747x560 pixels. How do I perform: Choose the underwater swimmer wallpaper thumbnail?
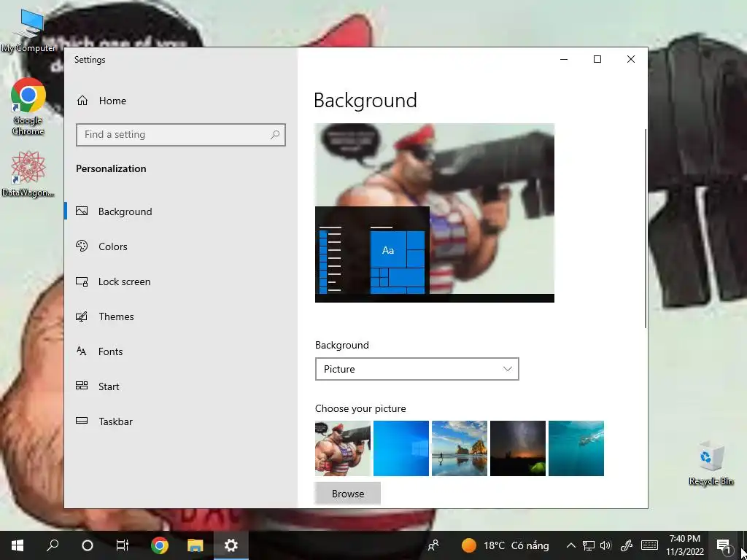[x=576, y=448]
